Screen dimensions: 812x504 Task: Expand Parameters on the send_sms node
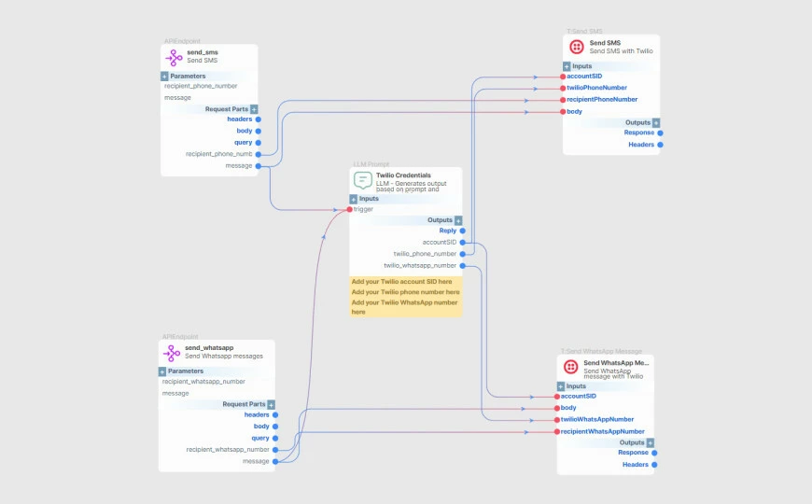click(164, 77)
